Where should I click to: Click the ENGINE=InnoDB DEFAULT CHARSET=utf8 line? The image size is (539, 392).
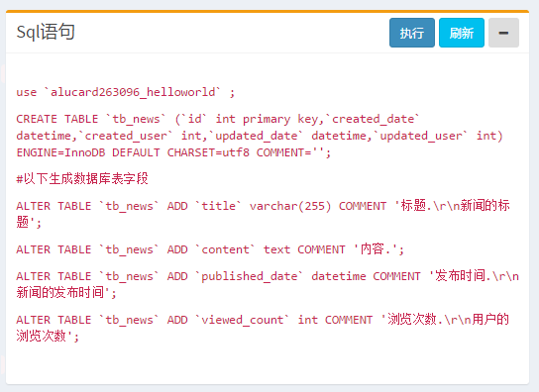click(173, 152)
